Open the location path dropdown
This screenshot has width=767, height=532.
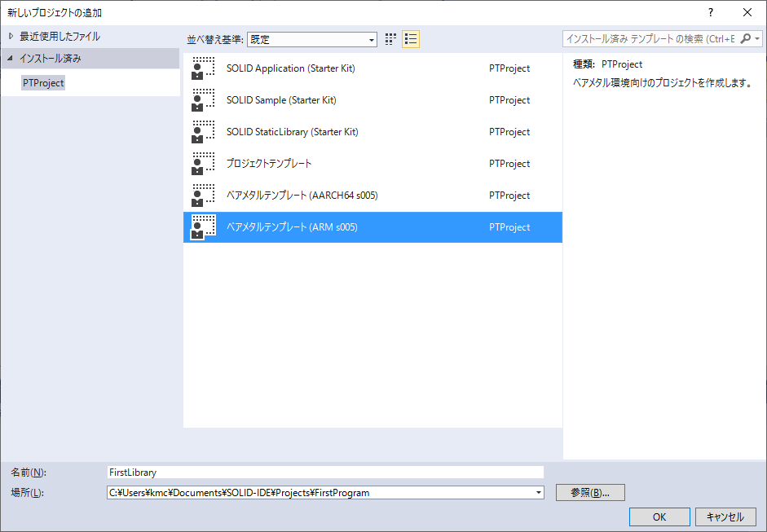point(538,493)
